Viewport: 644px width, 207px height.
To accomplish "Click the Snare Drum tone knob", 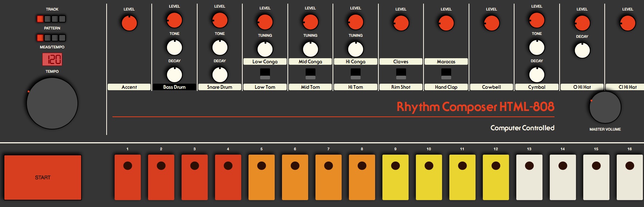I will pyautogui.click(x=220, y=47).
